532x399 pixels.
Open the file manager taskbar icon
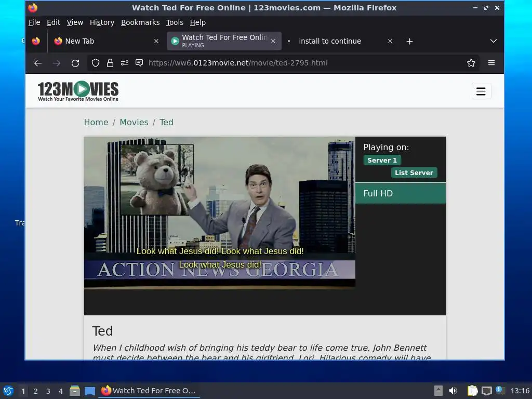coord(75,391)
